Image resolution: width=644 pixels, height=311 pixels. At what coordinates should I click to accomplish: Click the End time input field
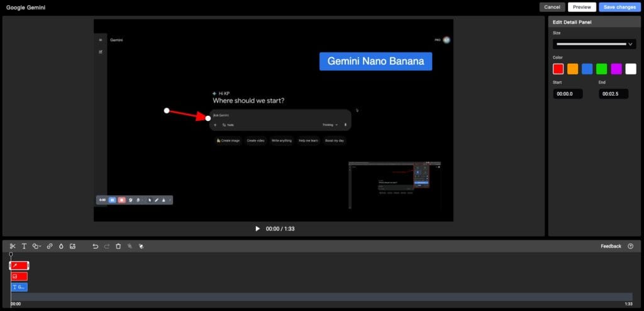point(613,94)
